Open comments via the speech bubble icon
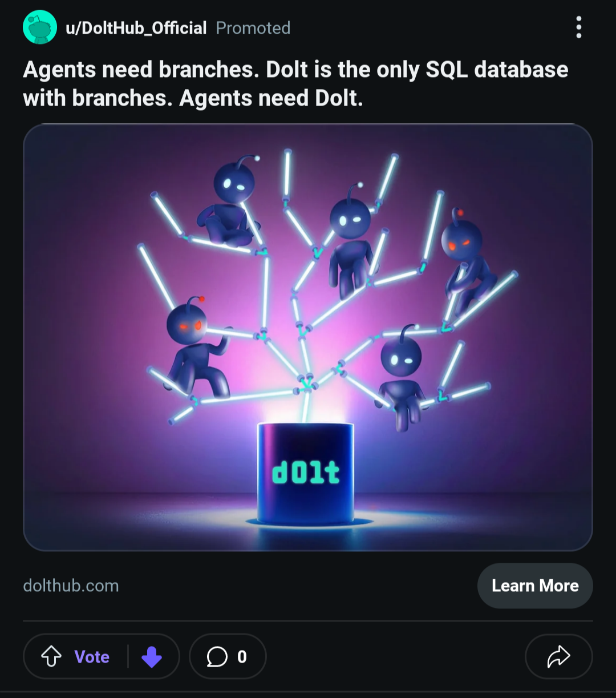This screenshot has width=616, height=698. (x=217, y=656)
